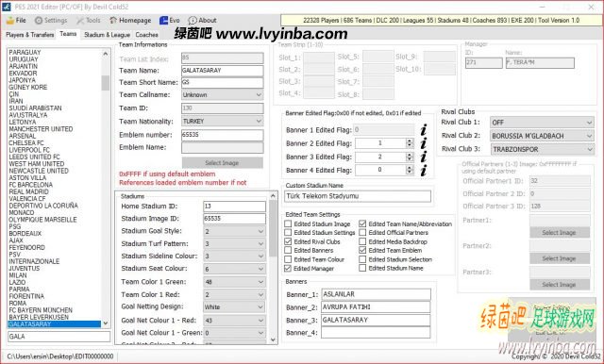Open Rival Club 3 Trabzonspor dropdown
Image resolution: width=604 pixels, height=364 pixels.
click(542, 149)
